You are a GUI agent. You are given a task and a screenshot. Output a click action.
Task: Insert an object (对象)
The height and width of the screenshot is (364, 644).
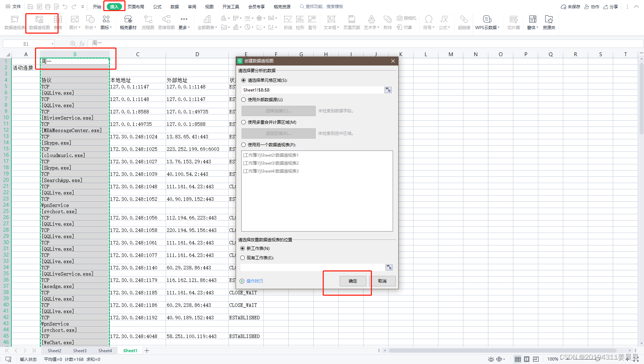(404, 27)
